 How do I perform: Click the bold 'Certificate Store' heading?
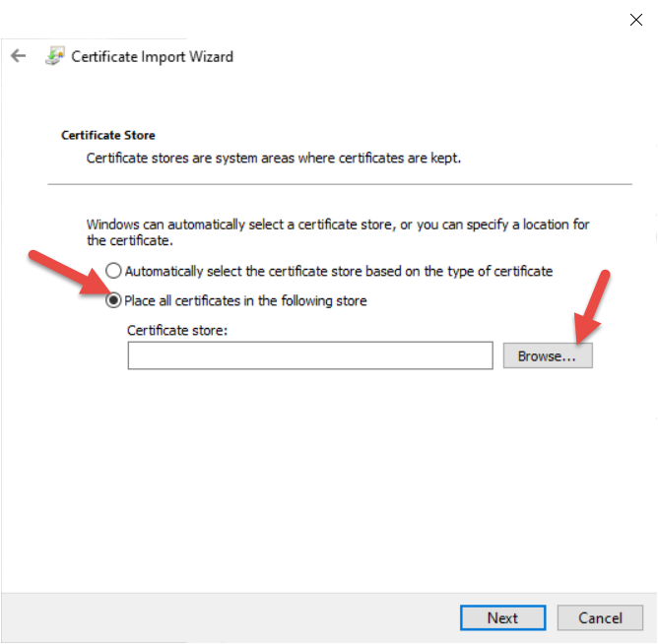pos(108,135)
